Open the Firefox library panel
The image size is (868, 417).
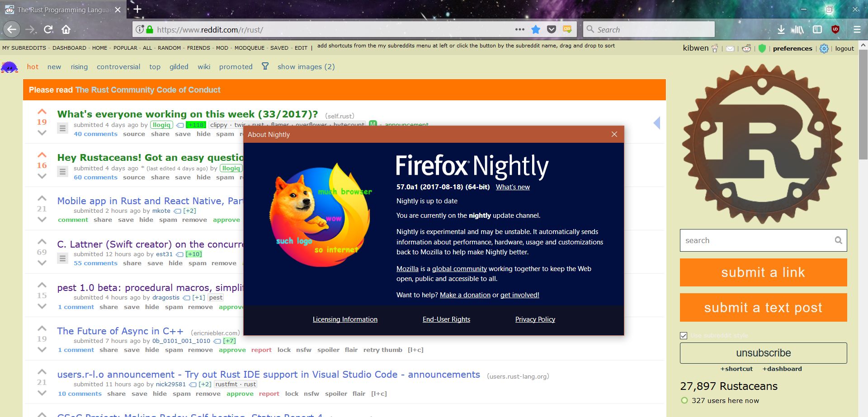798,29
